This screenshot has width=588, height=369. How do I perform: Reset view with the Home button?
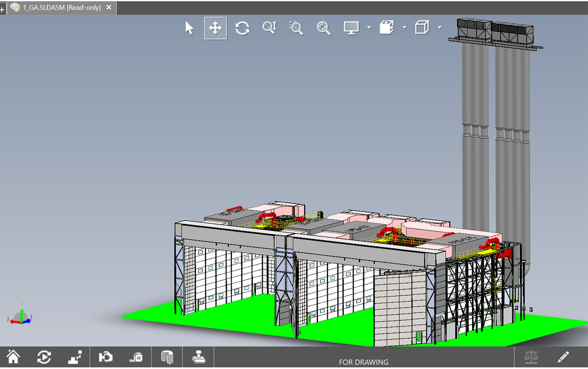(13, 357)
